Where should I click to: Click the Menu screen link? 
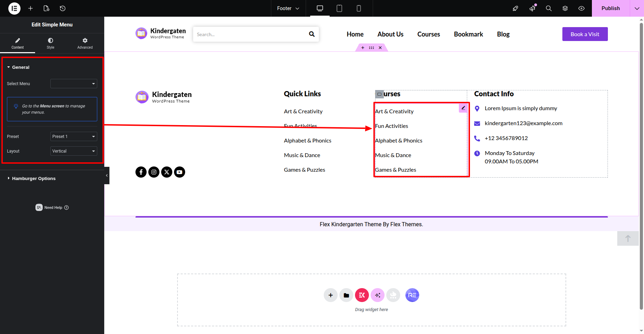coord(52,106)
